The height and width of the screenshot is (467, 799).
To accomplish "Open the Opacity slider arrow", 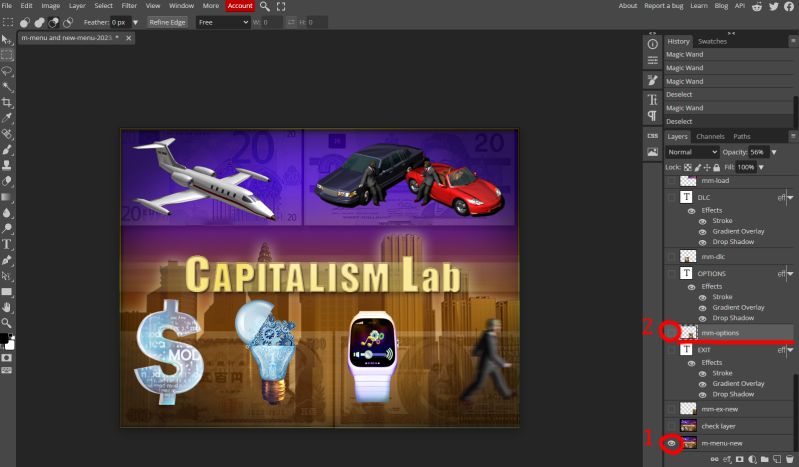I will [774, 152].
